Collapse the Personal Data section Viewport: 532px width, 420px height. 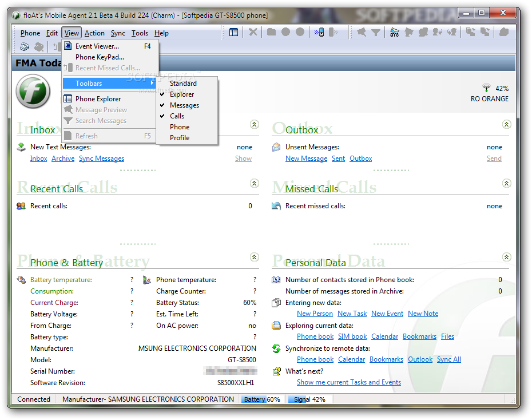pos(507,257)
